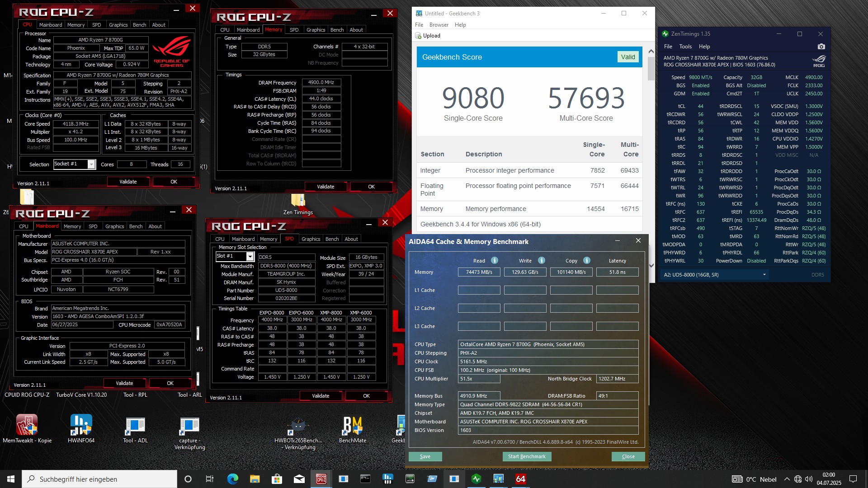
Task: Click the command prompt taskbar icon
Action: click(x=365, y=479)
